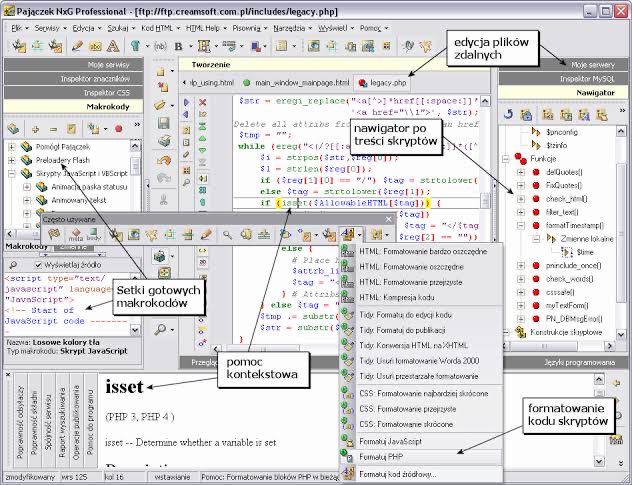Choose HTML: Kompresja kodu menu entry

(421, 298)
